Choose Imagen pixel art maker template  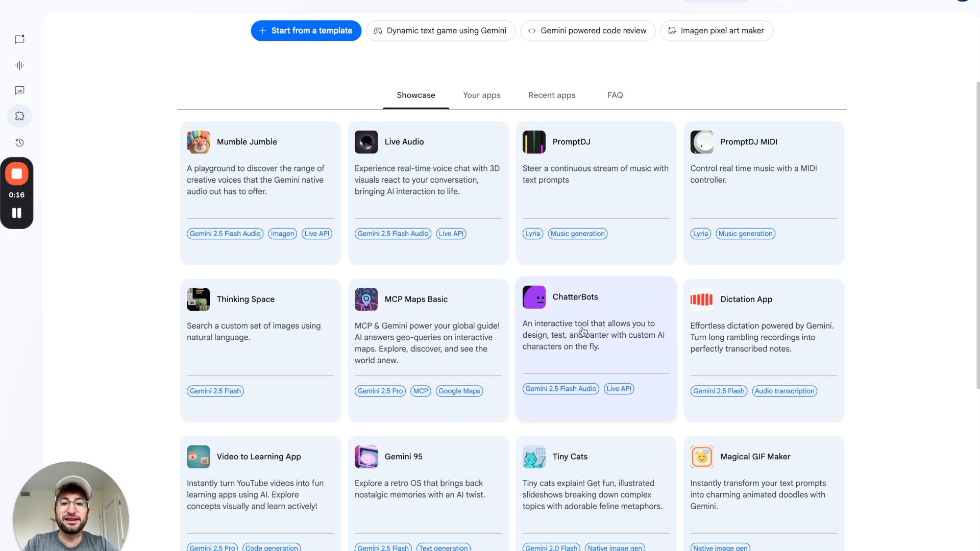(716, 31)
